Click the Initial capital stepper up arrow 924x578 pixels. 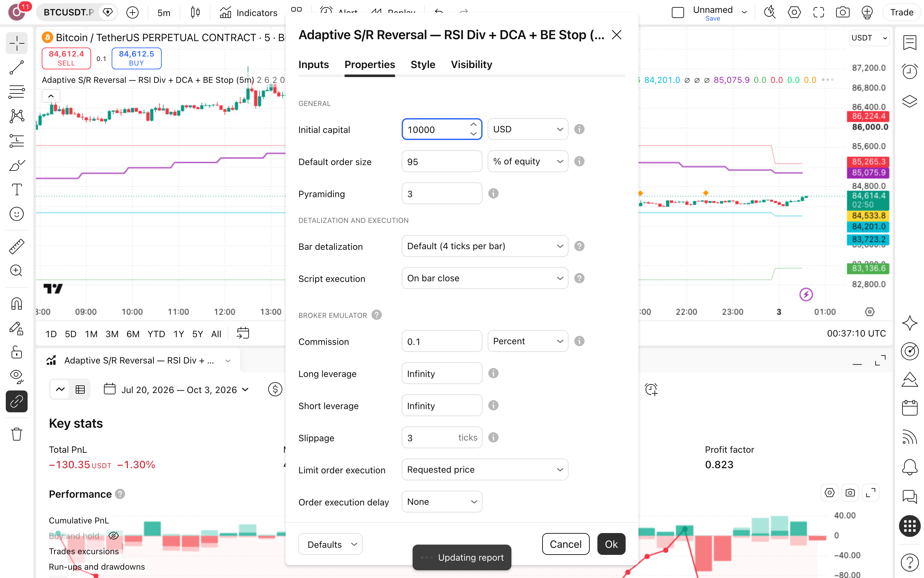(x=474, y=125)
